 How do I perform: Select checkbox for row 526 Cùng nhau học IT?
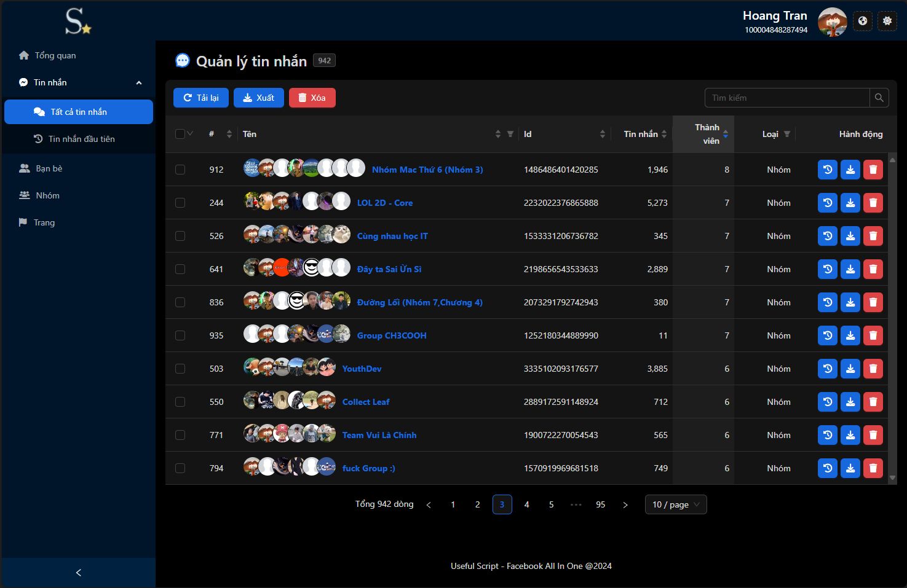[x=180, y=236]
